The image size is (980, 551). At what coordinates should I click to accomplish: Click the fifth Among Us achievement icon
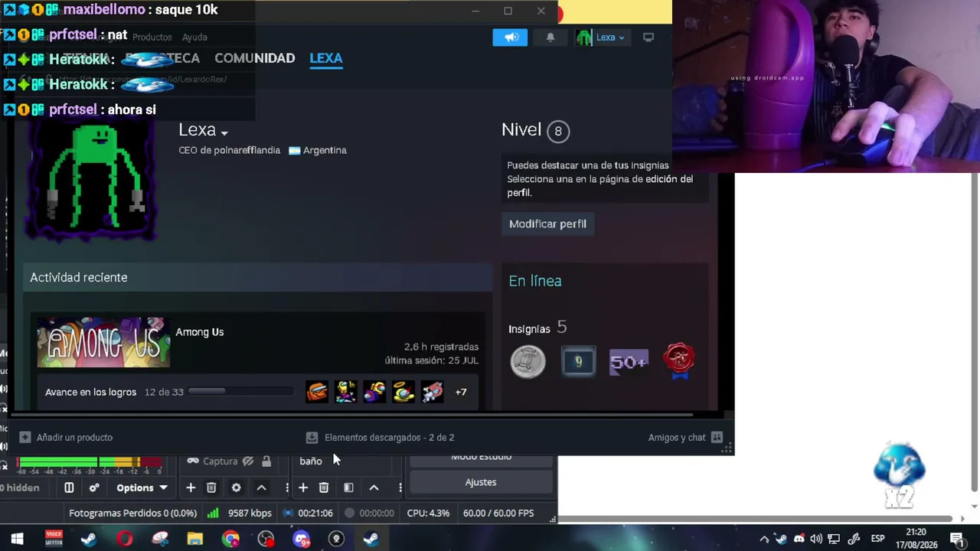433,392
